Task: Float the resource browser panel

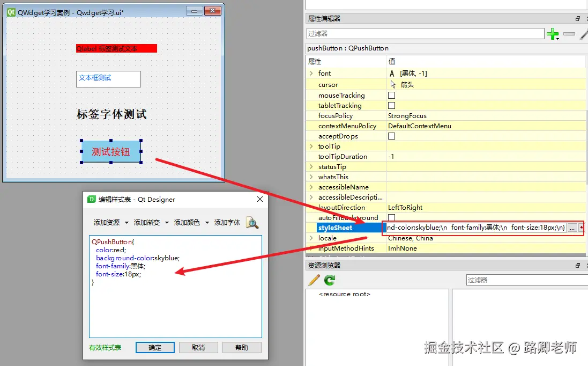Action: 577,266
